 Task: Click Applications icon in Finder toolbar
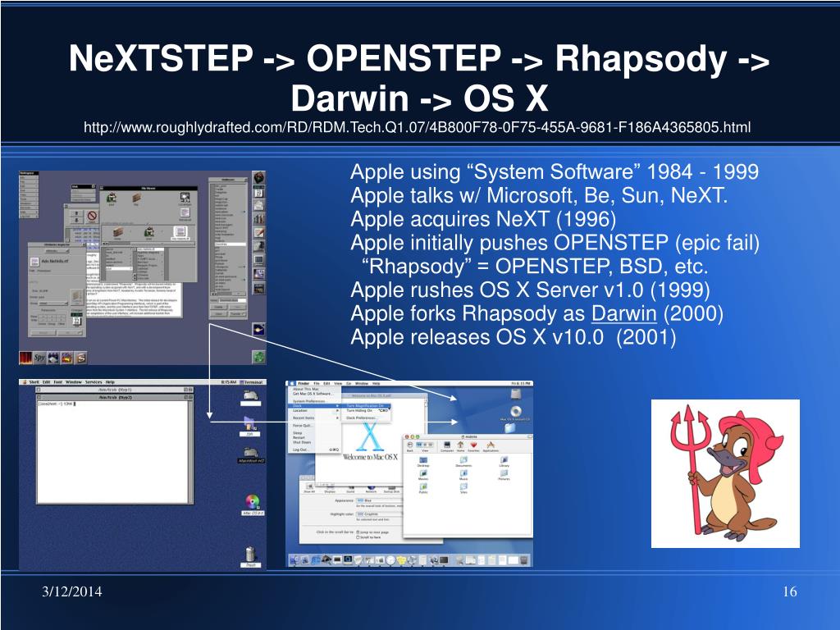[491, 446]
